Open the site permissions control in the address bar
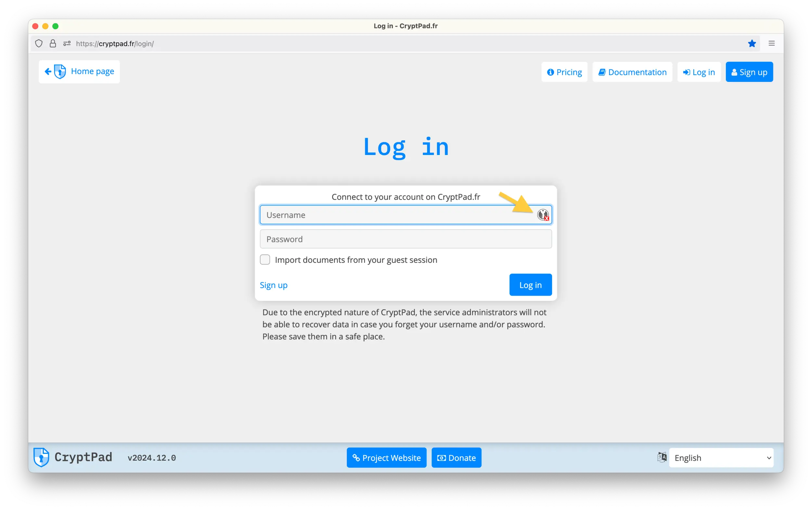Image resolution: width=812 pixels, height=510 pixels. pos(67,43)
